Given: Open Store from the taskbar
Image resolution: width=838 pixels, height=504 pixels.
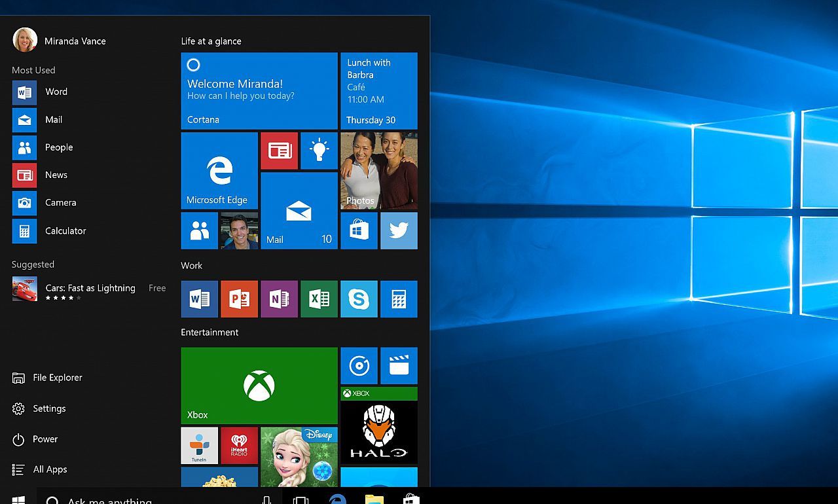Looking at the screenshot, I should click(411, 498).
